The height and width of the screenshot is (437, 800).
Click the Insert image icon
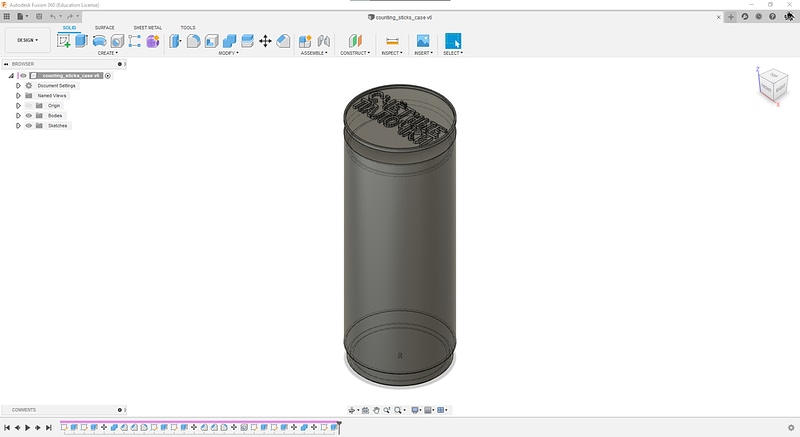(x=423, y=40)
